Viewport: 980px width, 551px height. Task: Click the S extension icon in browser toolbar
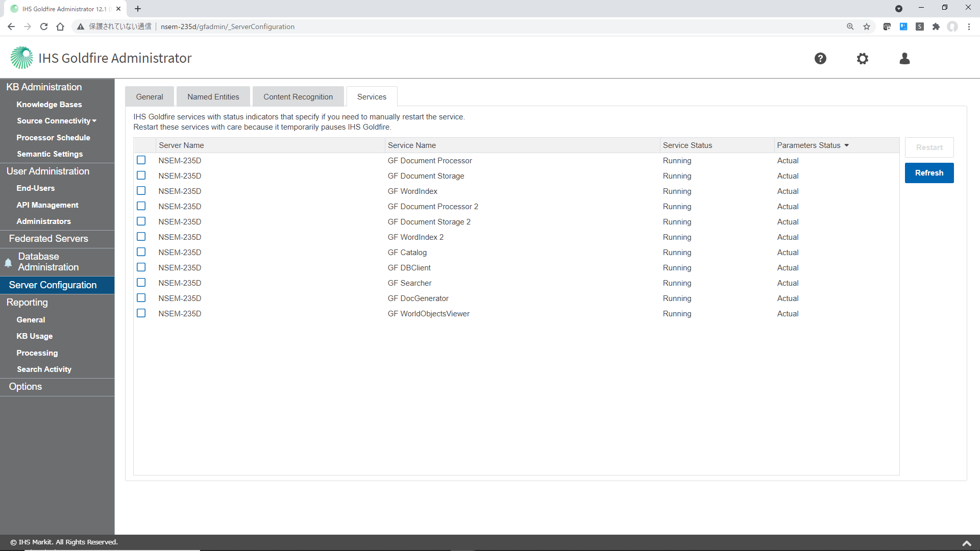(x=920, y=27)
